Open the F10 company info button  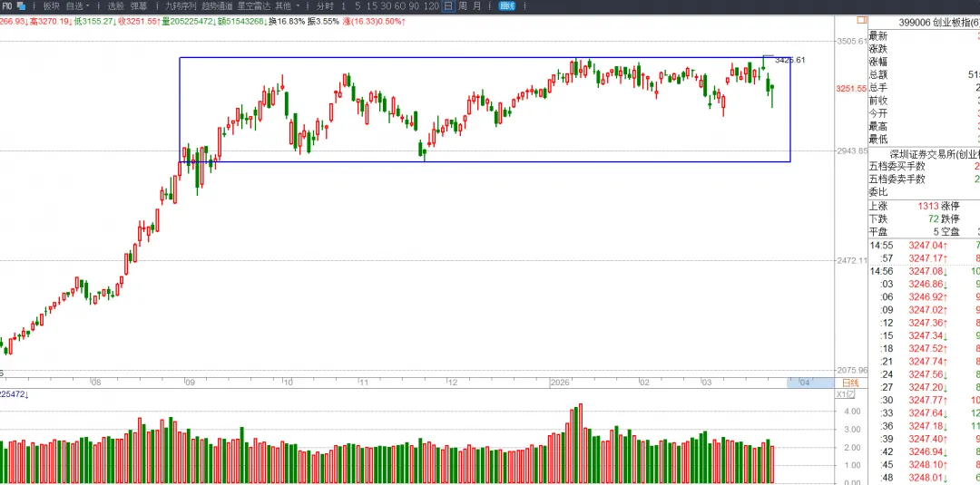coord(7,6)
